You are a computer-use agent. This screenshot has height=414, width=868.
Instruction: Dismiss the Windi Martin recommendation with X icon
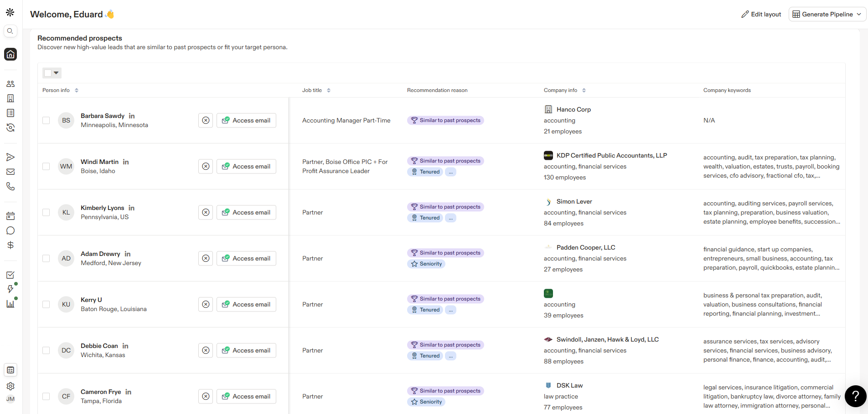[206, 166]
